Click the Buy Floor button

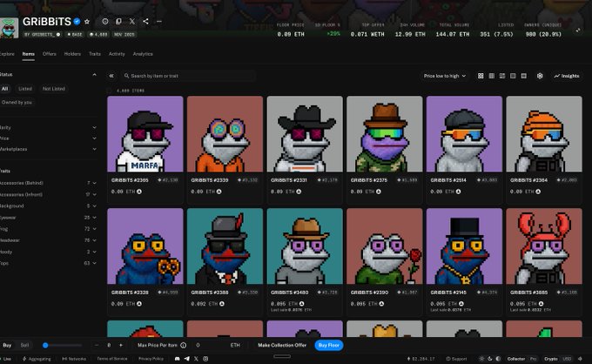(329, 345)
